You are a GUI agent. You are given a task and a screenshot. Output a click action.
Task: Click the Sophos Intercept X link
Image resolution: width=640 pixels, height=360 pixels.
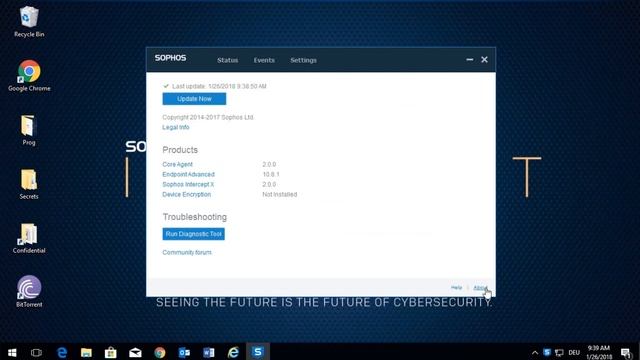(188, 184)
